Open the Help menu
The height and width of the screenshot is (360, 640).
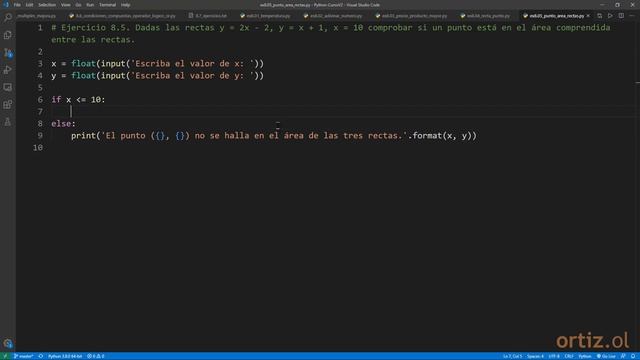[125, 5]
